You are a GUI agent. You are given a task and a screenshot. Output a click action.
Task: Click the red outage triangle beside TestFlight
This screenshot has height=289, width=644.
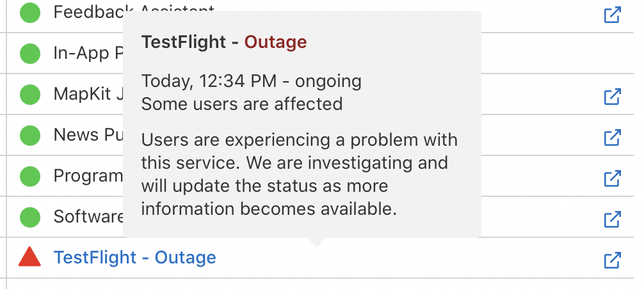point(30,257)
